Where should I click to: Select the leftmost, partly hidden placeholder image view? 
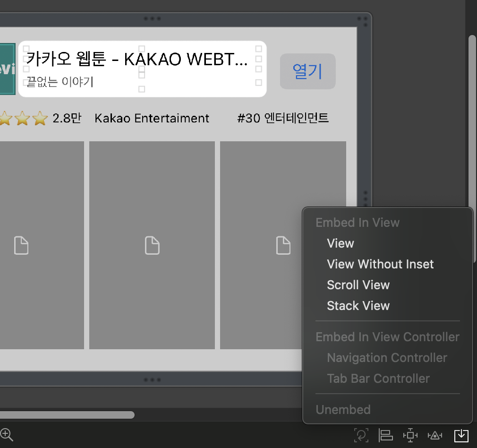tap(42, 245)
